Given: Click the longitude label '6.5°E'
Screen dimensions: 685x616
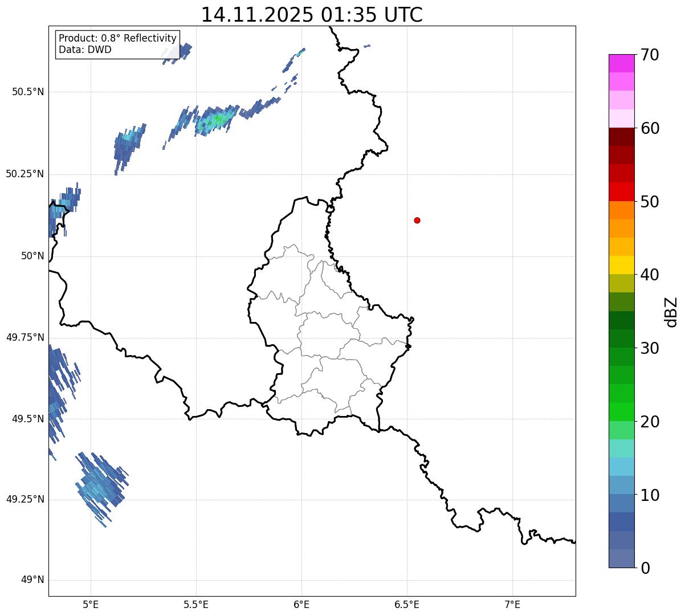Looking at the screenshot, I should (407, 605).
